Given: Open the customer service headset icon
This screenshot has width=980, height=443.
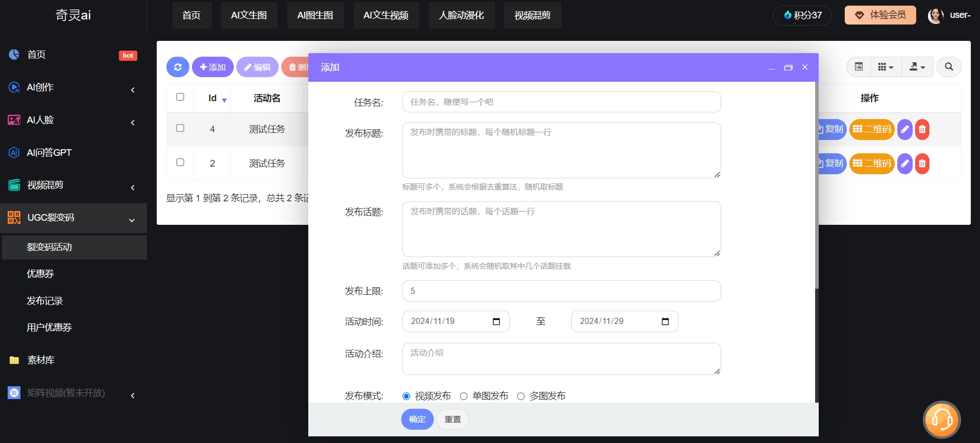Looking at the screenshot, I should click(x=942, y=420).
